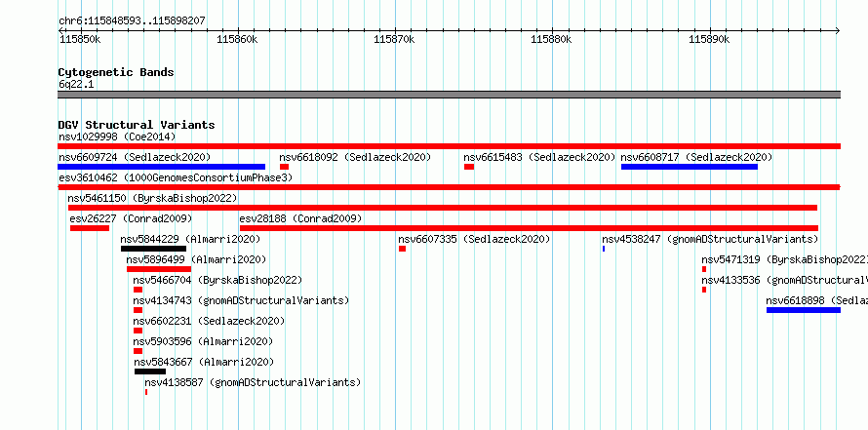This screenshot has height=430, width=868.
Task: Open the nsv6609724 (Sedlazeck2020) label
Action: click(135, 157)
